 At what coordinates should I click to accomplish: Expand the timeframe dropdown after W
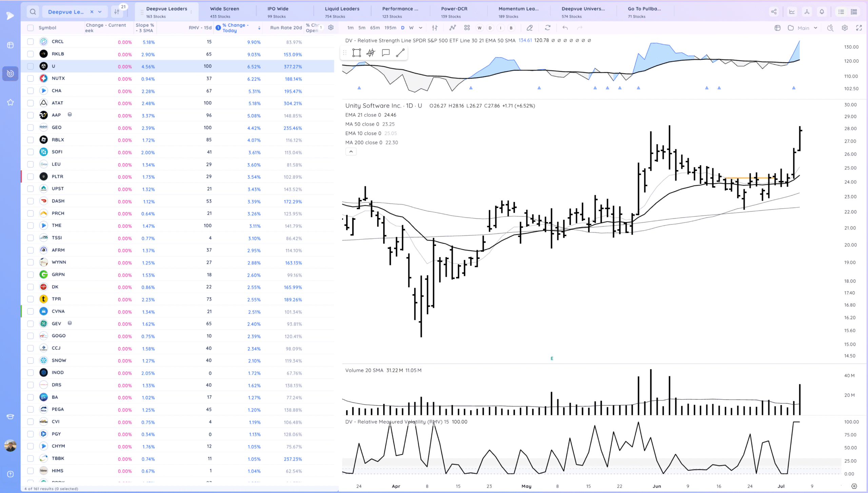pos(420,28)
